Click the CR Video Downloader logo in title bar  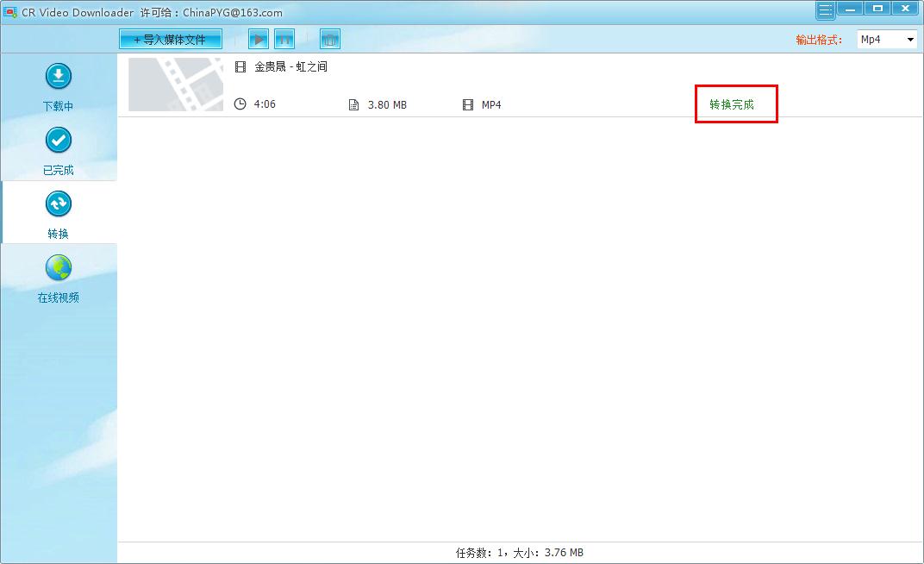(10, 8)
